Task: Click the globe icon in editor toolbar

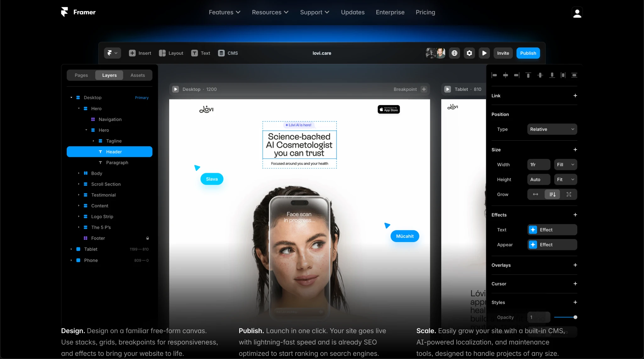Action: coord(454,53)
